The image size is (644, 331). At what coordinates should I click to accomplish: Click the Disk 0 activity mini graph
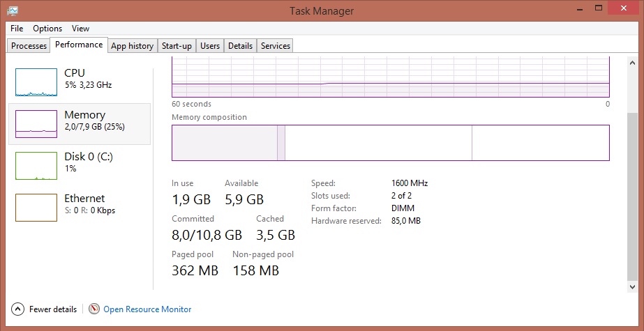(36, 166)
